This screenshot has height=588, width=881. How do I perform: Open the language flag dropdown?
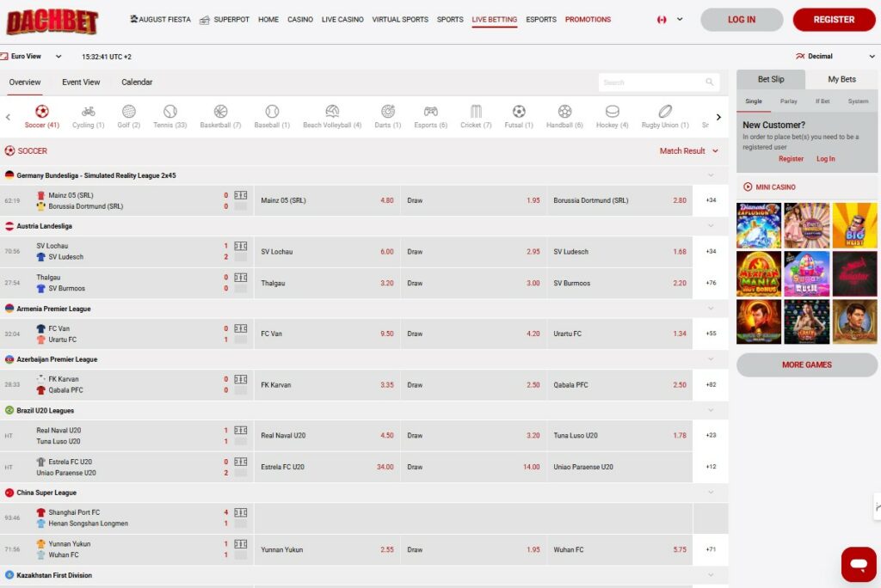(x=669, y=19)
